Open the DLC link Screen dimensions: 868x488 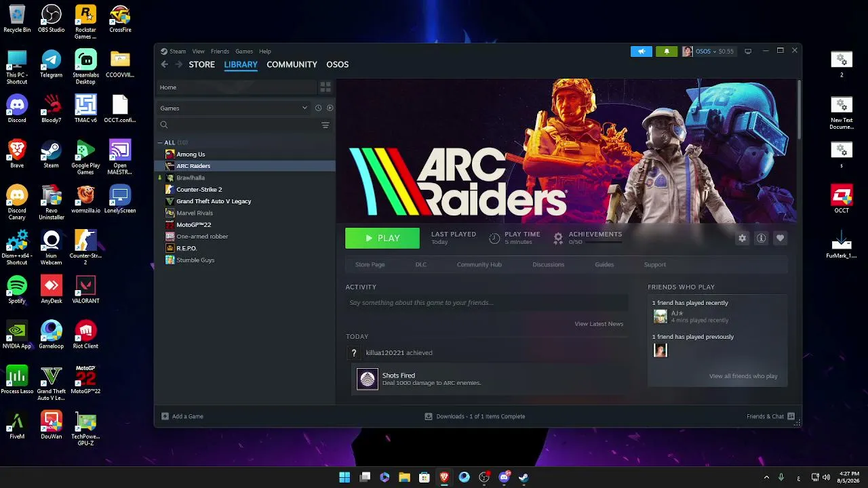point(421,264)
